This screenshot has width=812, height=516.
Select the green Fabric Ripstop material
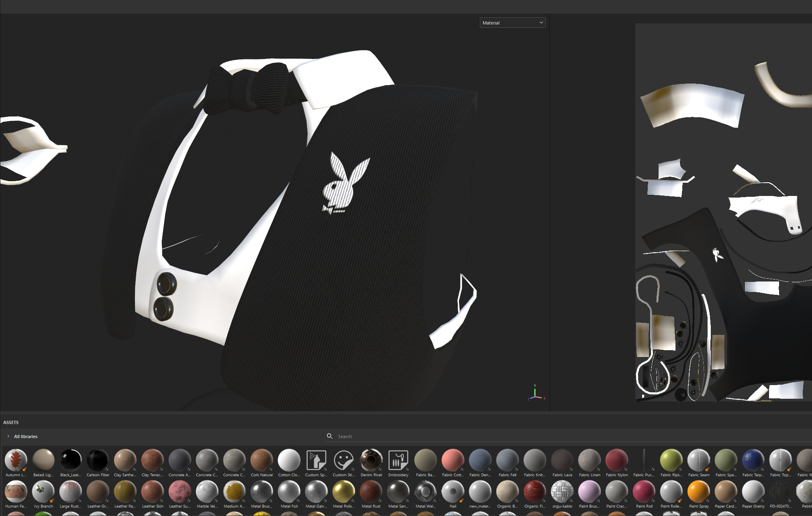pyautogui.click(x=671, y=460)
